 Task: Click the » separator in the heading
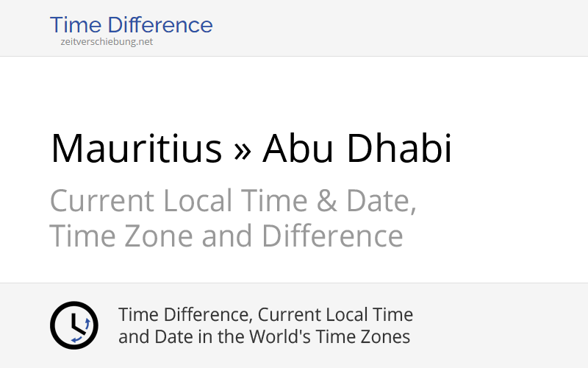(x=243, y=149)
